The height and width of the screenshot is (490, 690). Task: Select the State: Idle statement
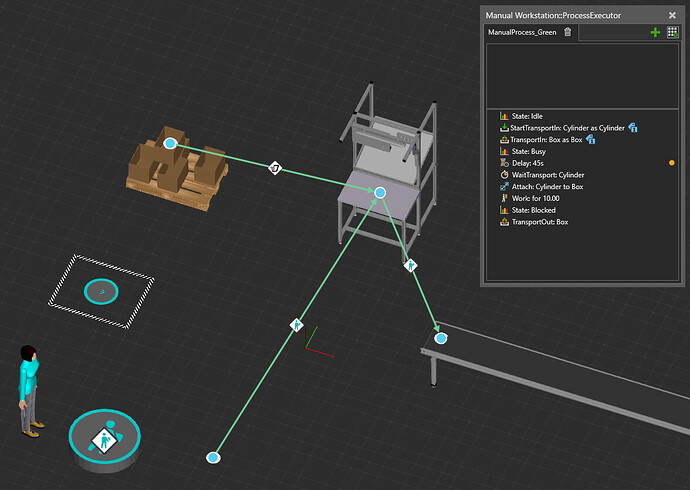527,116
